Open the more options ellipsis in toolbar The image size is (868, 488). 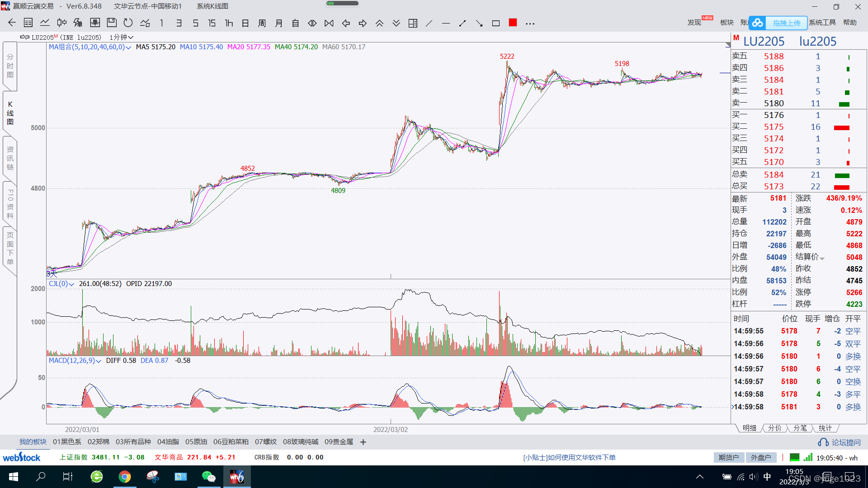click(530, 23)
